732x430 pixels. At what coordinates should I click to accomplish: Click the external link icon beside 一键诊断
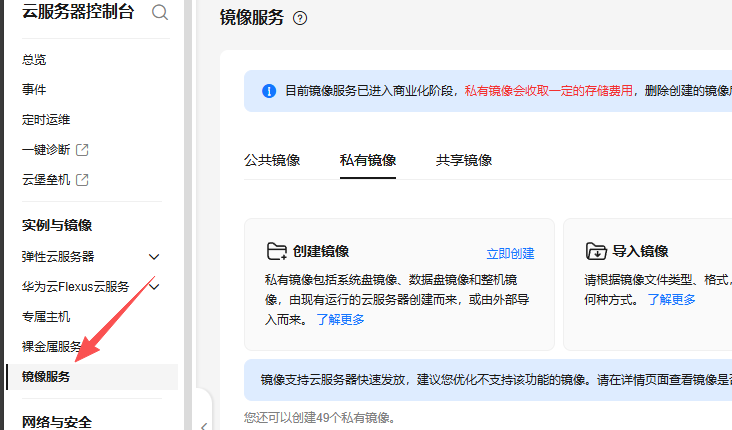pyautogui.click(x=82, y=150)
